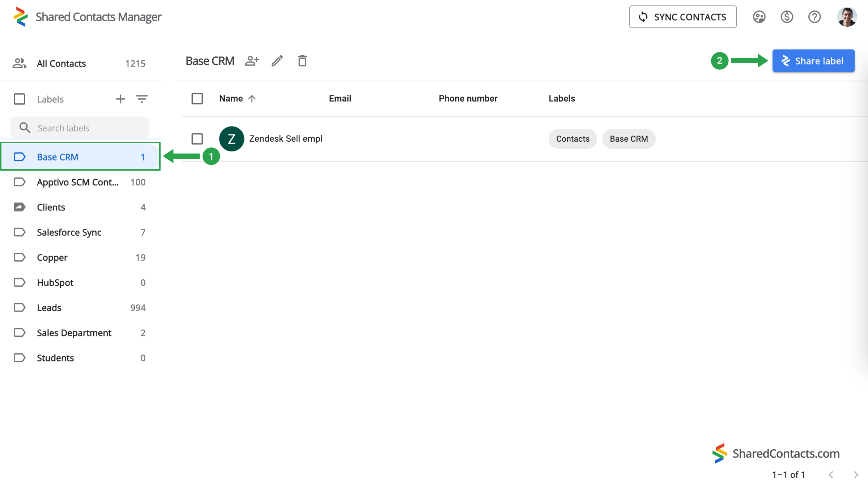868x488 pixels.
Task: Click the Base CRM label tag icon
Action: coord(20,157)
